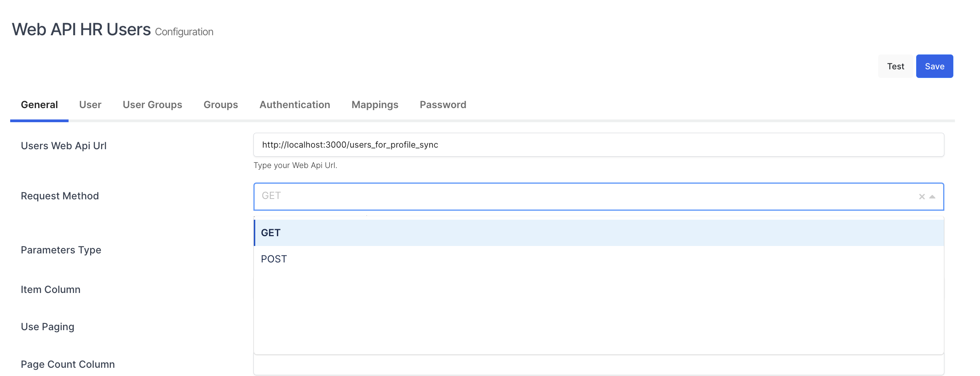Clear the Request Method selection with X icon
Viewport: 980px width, 376px height.
pyautogui.click(x=922, y=197)
